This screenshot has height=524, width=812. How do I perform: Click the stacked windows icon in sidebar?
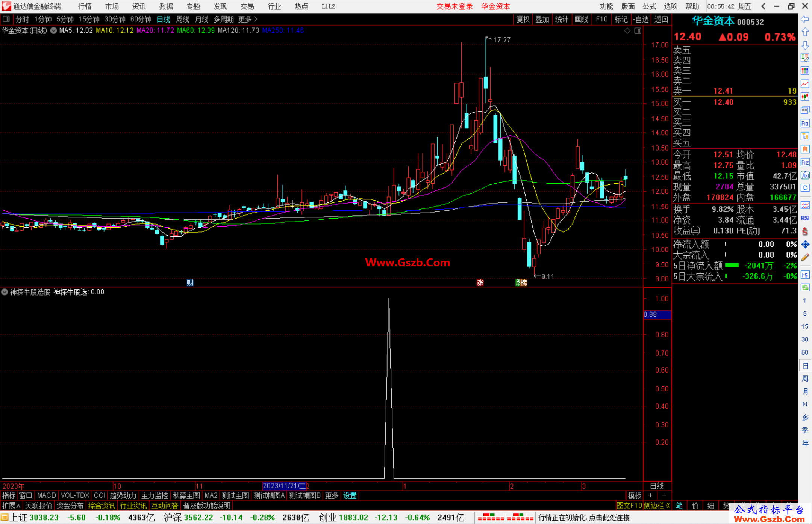pyautogui.click(x=805, y=110)
